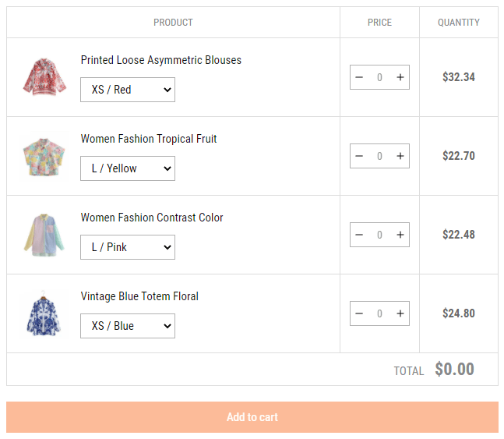Click minus for Women Fashion Tropical Fruit
This screenshot has width=504, height=439.
(359, 156)
